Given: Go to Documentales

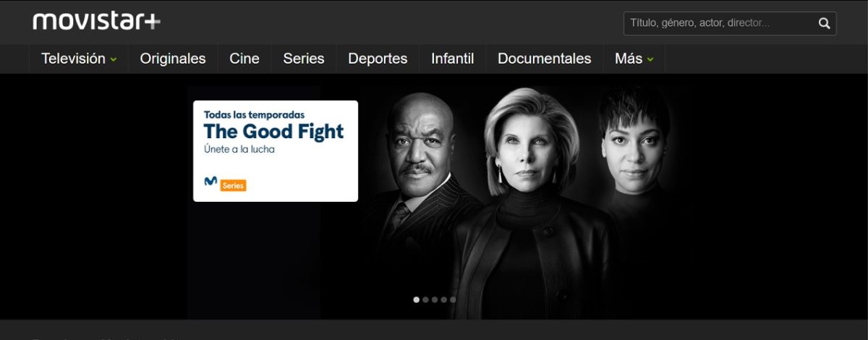Looking at the screenshot, I should coord(545,59).
